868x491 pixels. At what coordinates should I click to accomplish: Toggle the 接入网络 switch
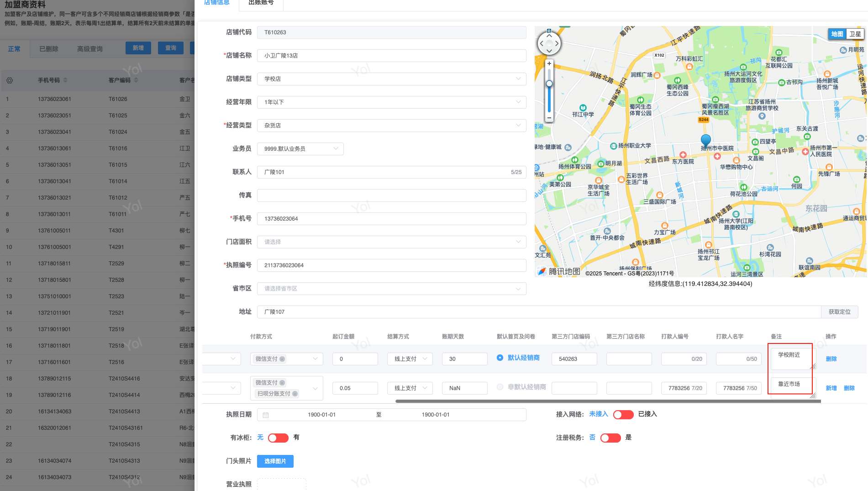(x=623, y=415)
